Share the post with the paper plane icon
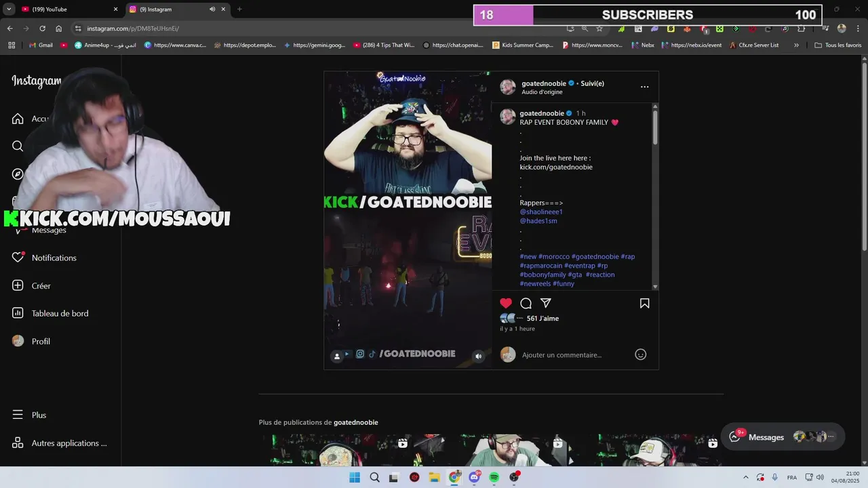The height and width of the screenshot is (488, 868). tap(546, 303)
